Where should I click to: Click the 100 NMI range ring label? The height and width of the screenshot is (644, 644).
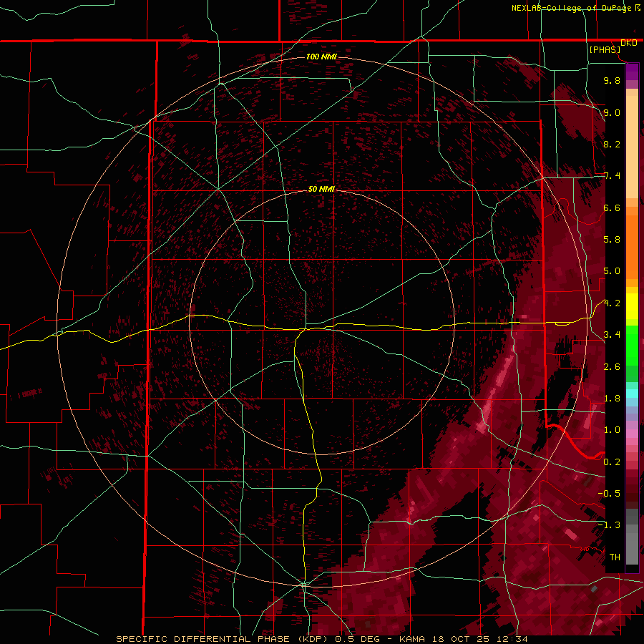[321, 57]
